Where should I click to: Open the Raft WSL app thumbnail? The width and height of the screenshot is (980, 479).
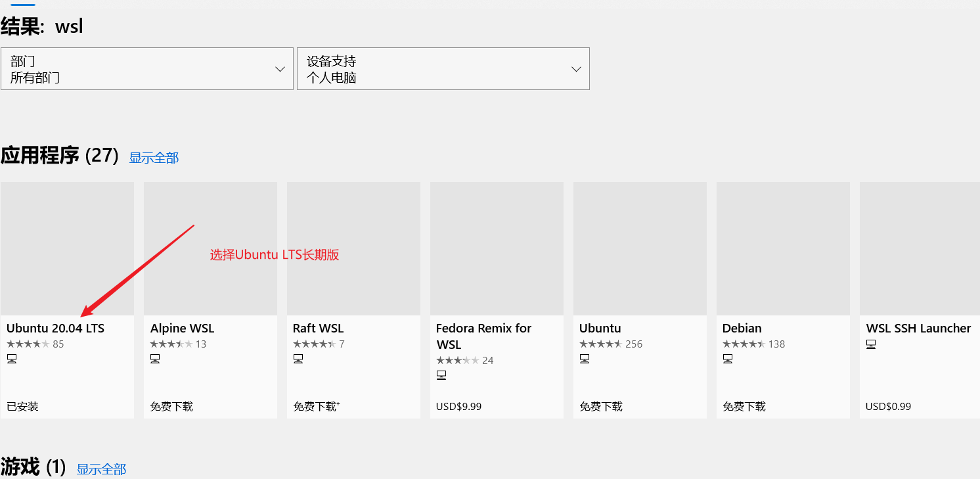pyautogui.click(x=353, y=248)
